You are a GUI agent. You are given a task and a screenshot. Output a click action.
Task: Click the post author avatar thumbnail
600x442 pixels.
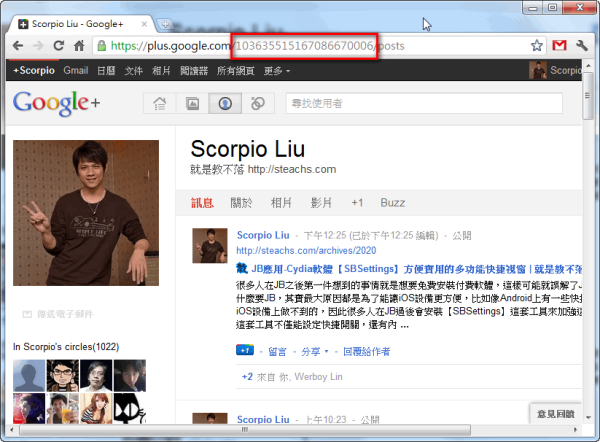(210, 246)
